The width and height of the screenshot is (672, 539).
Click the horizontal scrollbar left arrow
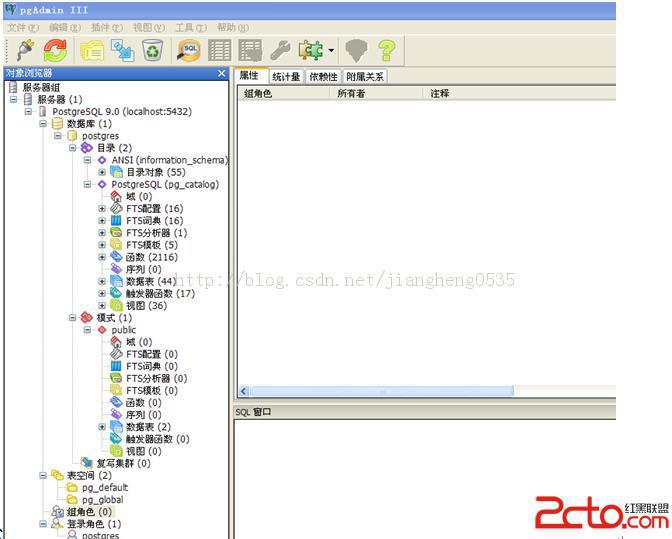244,391
